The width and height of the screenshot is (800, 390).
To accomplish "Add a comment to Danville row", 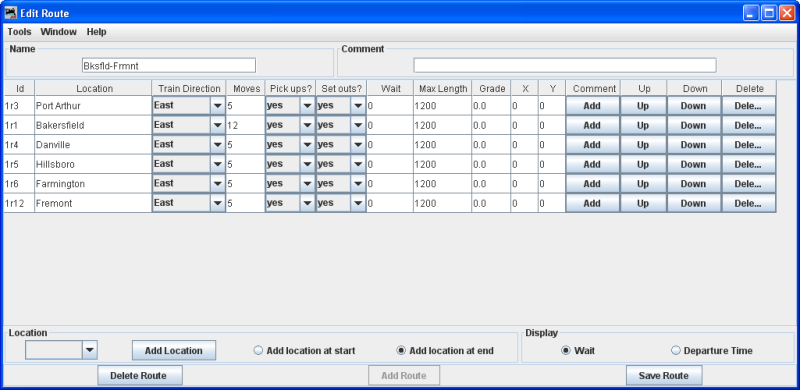I will click(592, 144).
